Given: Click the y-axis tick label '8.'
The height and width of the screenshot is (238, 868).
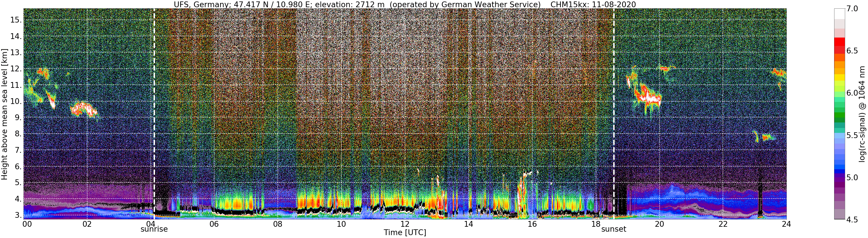Looking at the screenshot, I should point(18,134).
